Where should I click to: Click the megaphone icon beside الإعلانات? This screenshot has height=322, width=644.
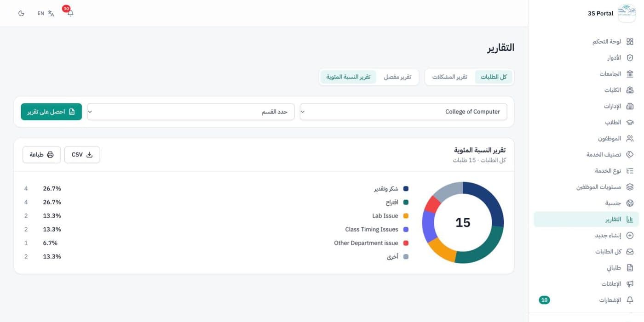(630, 284)
